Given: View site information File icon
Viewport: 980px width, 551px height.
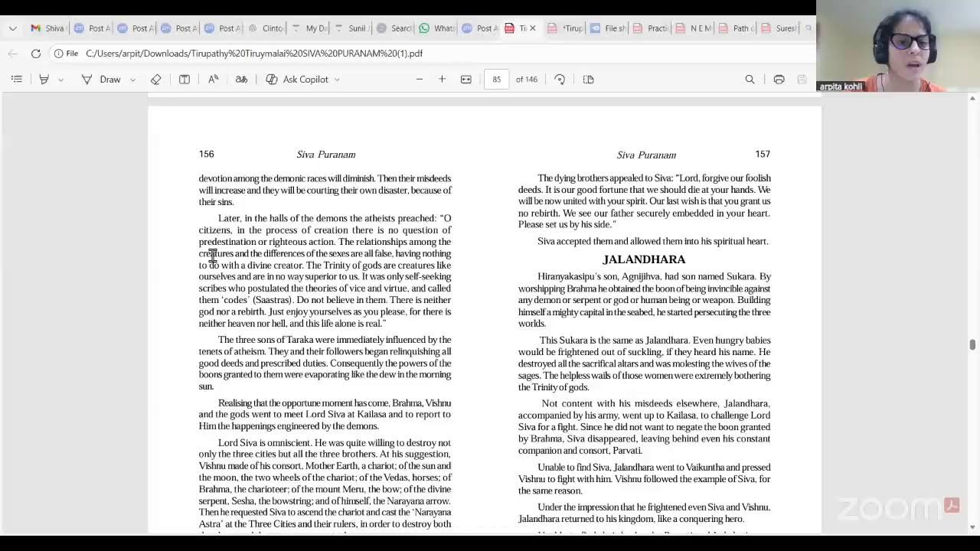Looking at the screenshot, I should coord(66,54).
